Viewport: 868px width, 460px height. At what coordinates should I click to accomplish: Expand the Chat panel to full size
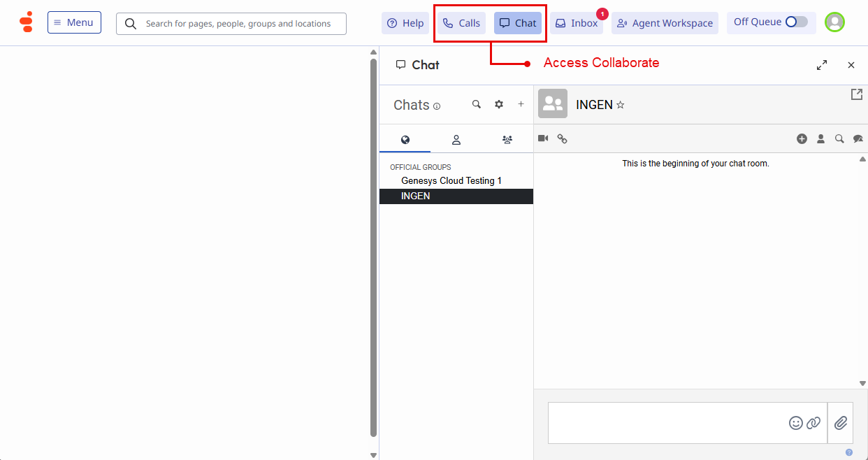click(822, 65)
